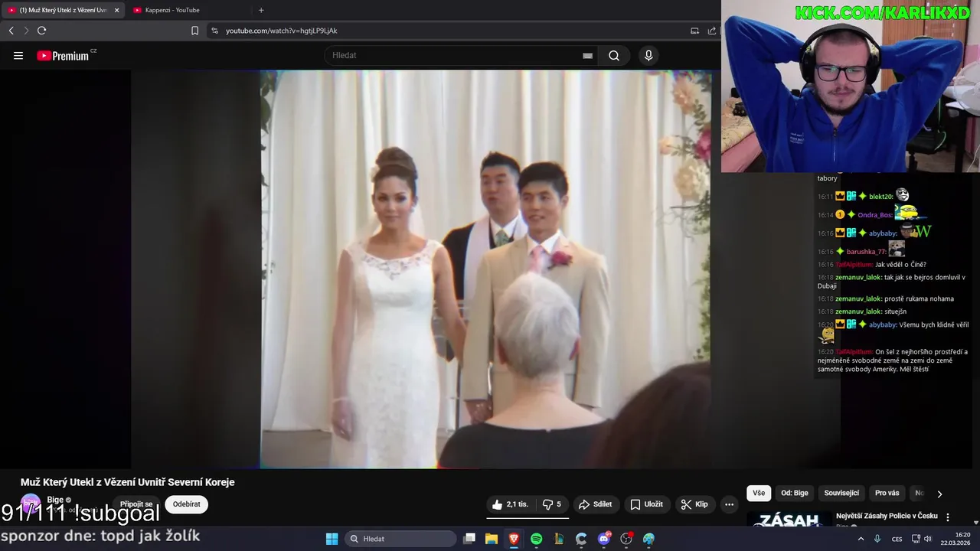Image resolution: width=980 pixels, height=551 pixels.
Task: Go back with browser back arrow
Action: coord(11,31)
